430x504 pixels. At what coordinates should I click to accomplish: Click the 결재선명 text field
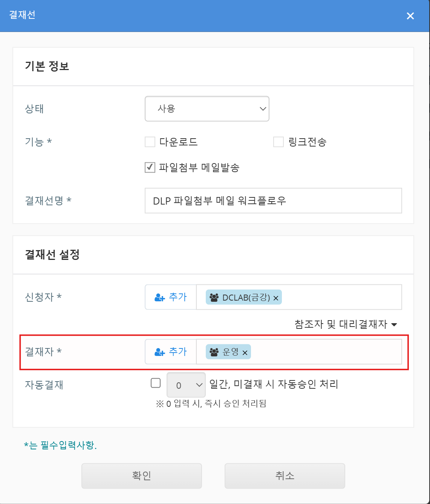(x=273, y=201)
